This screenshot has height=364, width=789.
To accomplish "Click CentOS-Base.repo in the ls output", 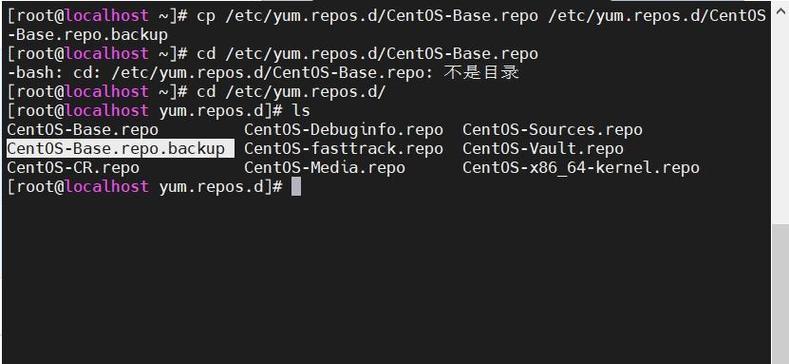I will [x=83, y=130].
